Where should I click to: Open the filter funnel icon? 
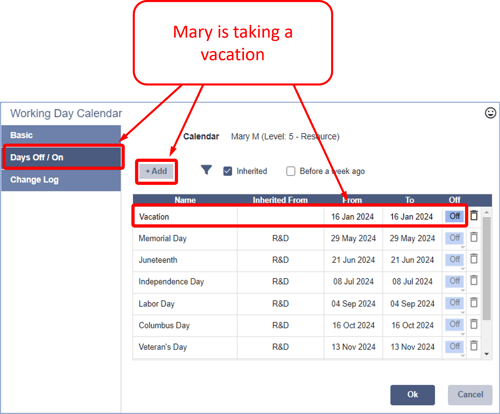pos(206,170)
